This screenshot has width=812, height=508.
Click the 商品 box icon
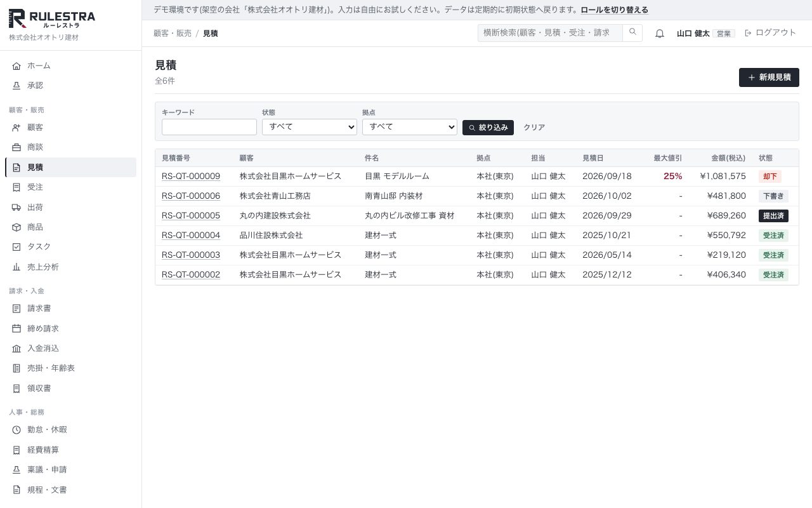16,227
